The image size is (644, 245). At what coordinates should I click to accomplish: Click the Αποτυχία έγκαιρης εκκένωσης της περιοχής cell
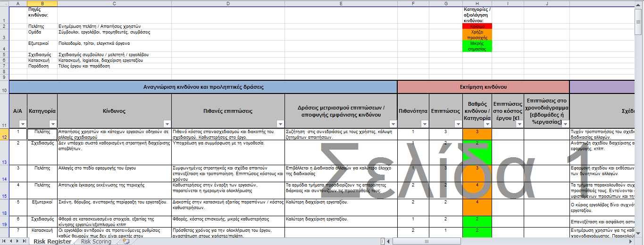tap(114, 190)
